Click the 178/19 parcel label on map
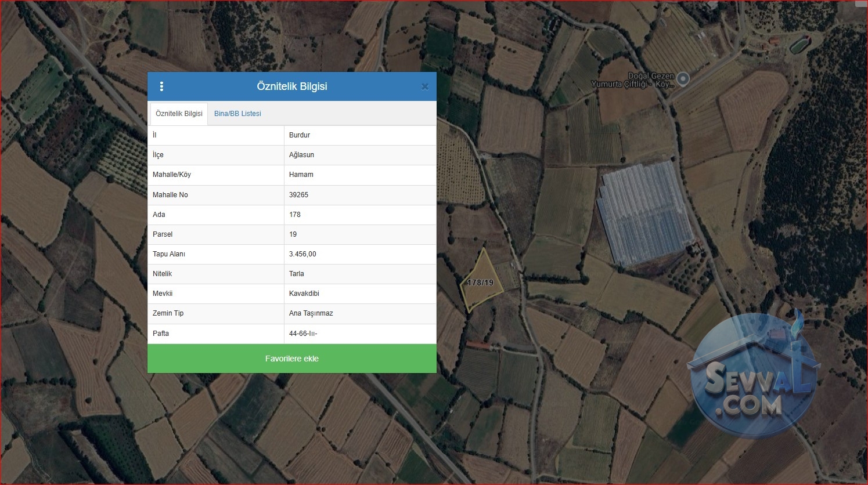 [x=480, y=283]
